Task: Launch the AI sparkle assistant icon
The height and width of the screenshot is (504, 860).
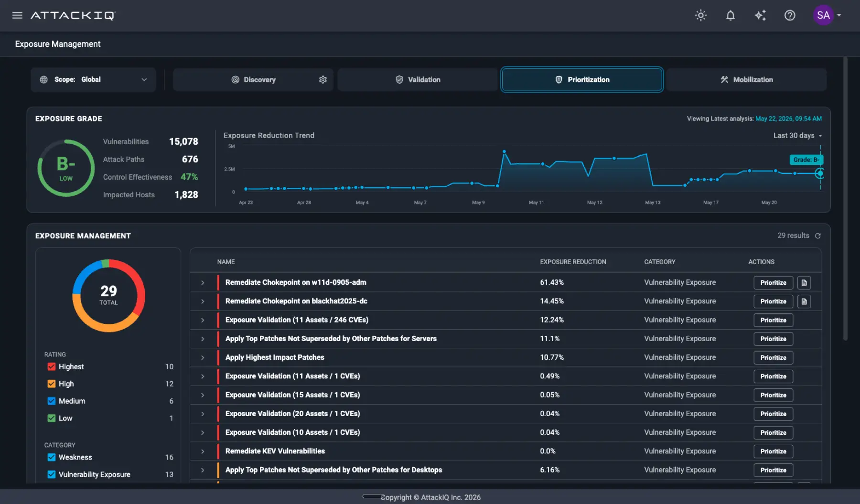Action: click(x=760, y=15)
